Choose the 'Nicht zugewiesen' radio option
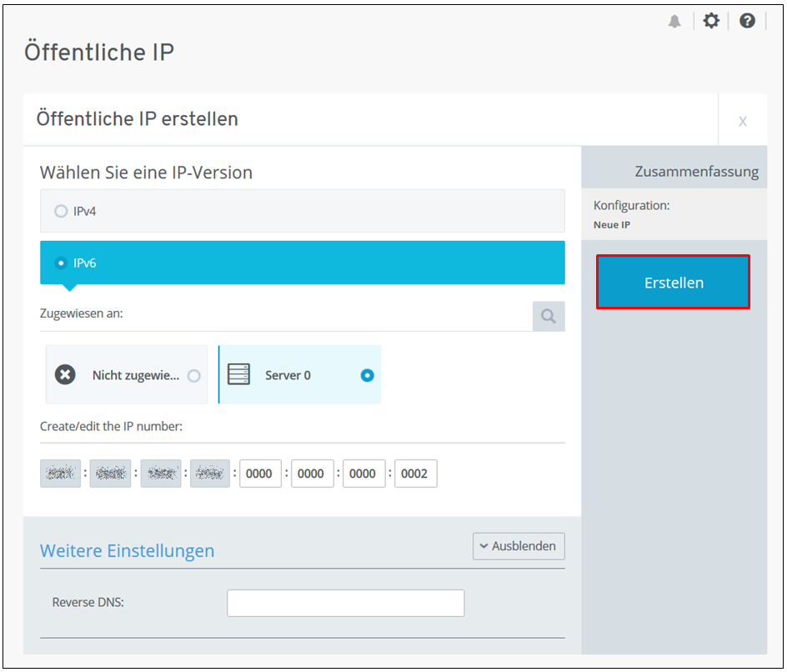This screenshot has width=787, height=672. pyautogui.click(x=194, y=376)
